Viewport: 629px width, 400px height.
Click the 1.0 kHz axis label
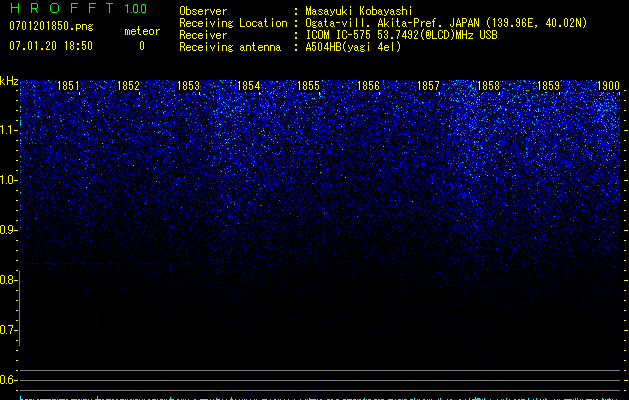click(9, 180)
